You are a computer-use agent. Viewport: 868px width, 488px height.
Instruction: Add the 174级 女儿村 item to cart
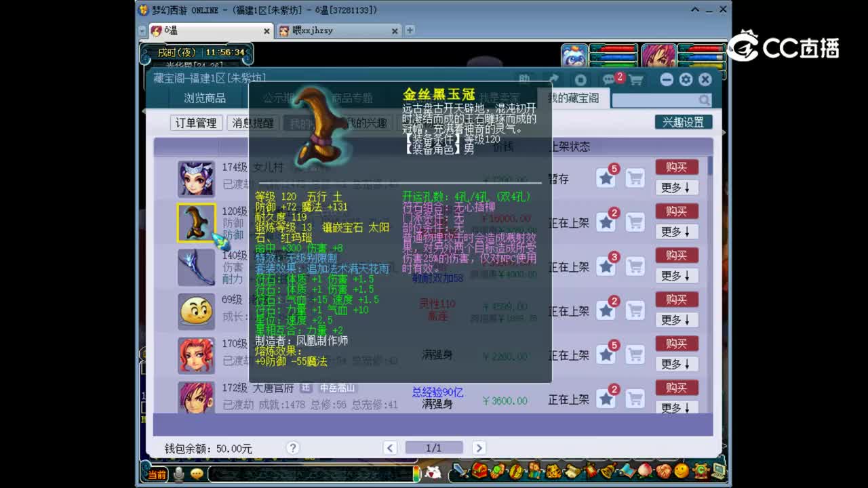tap(635, 178)
